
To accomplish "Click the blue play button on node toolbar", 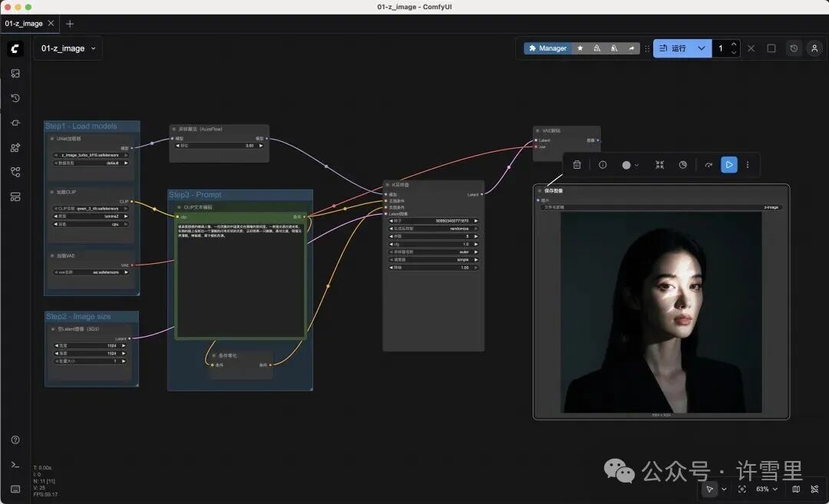I will pos(728,164).
